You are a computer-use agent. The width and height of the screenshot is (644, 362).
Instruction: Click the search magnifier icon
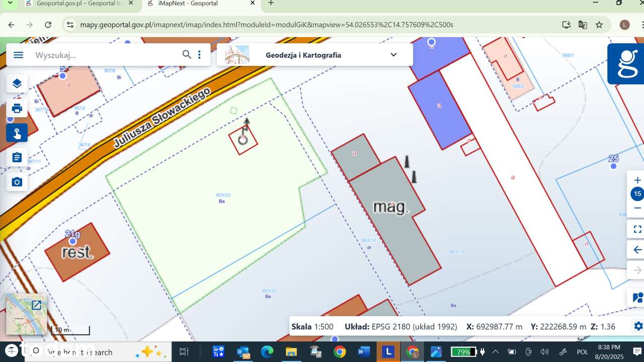point(187,54)
